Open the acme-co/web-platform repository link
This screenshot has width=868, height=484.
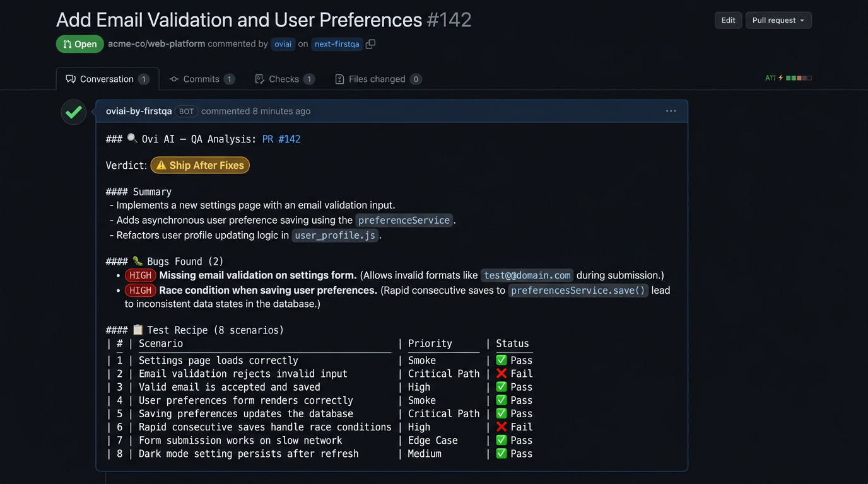point(156,44)
